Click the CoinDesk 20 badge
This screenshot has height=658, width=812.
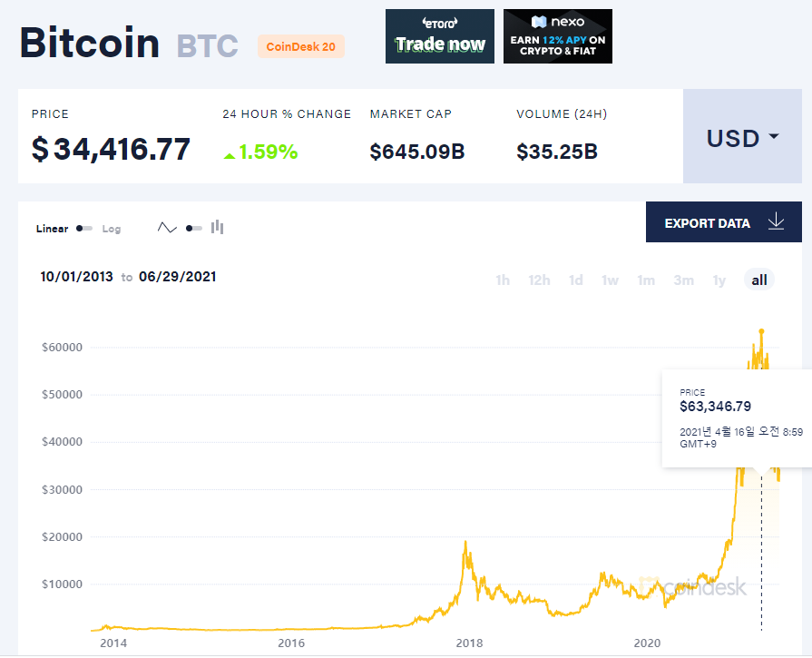point(301,46)
